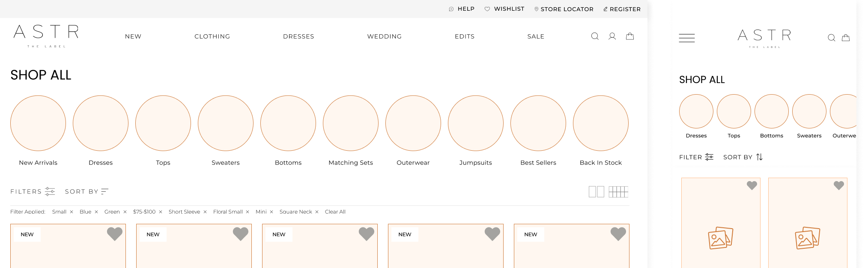
Task: Click the ASTR logo in mobile view
Action: pos(764,38)
